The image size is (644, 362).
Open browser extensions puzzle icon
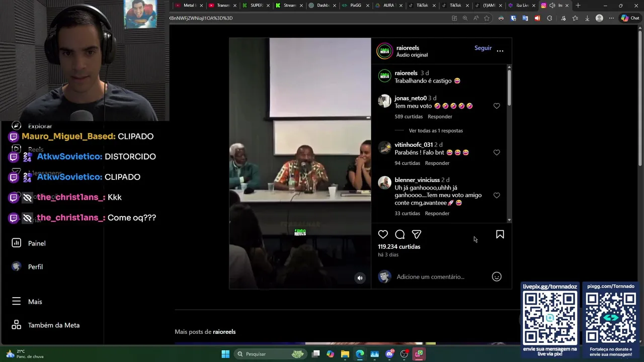pos(549,18)
